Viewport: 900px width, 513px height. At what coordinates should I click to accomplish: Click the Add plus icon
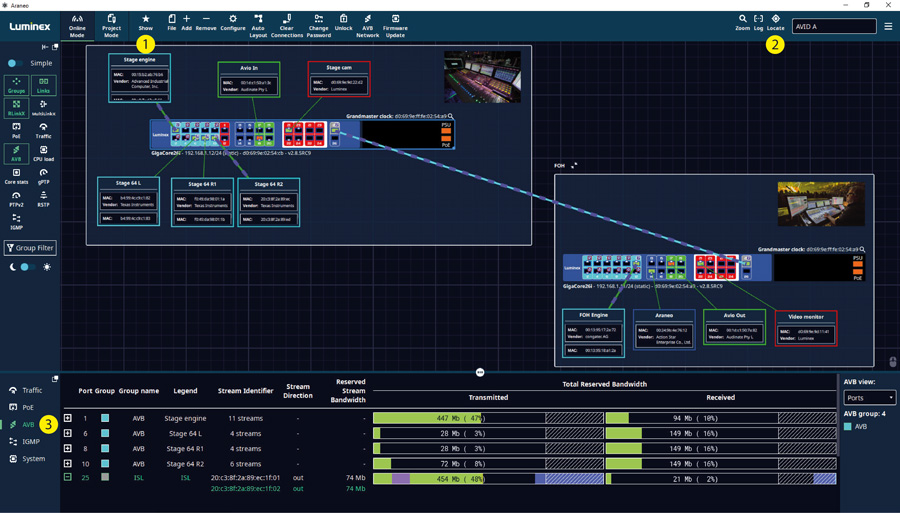[187, 23]
